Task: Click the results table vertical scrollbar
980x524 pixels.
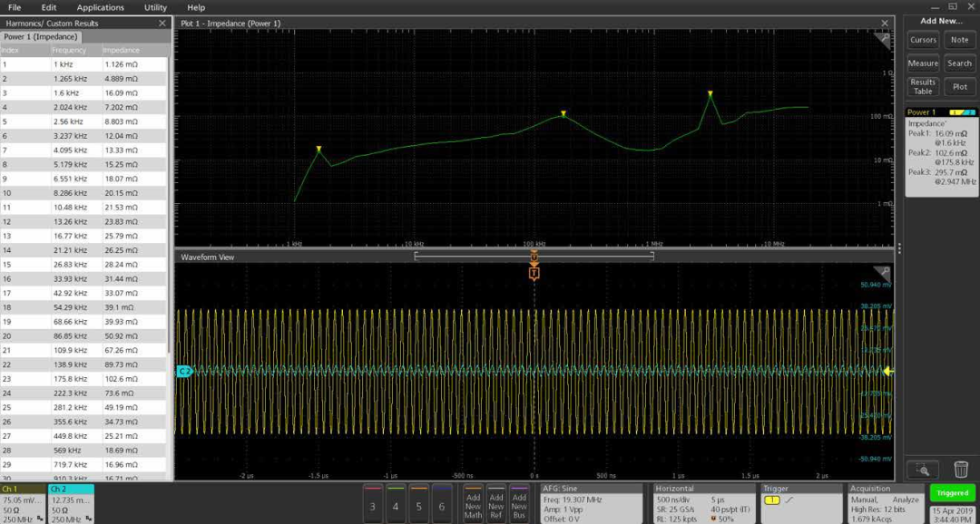Action: pyautogui.click(x=170, y=206)
